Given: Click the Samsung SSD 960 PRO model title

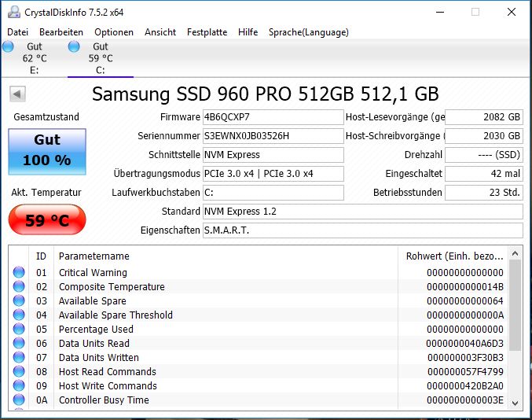Looking at the screenshot, I should (266, 94).
